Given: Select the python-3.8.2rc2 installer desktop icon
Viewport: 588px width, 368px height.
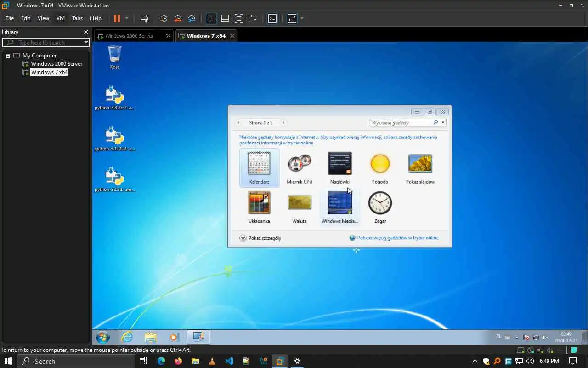Looking at the screenshot, I should (x=114, y=98).
